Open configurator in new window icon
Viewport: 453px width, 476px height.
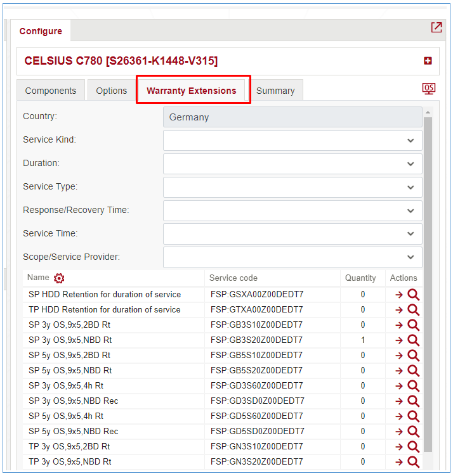click(x=437, y=28)
